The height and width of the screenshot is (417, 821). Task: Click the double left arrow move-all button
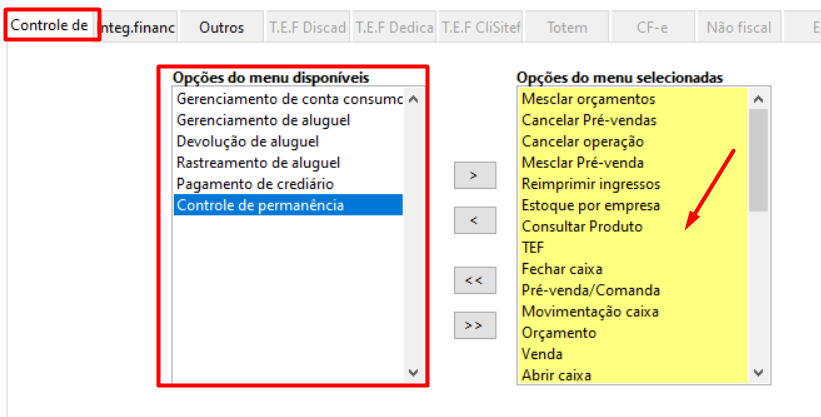click(474, 281)
